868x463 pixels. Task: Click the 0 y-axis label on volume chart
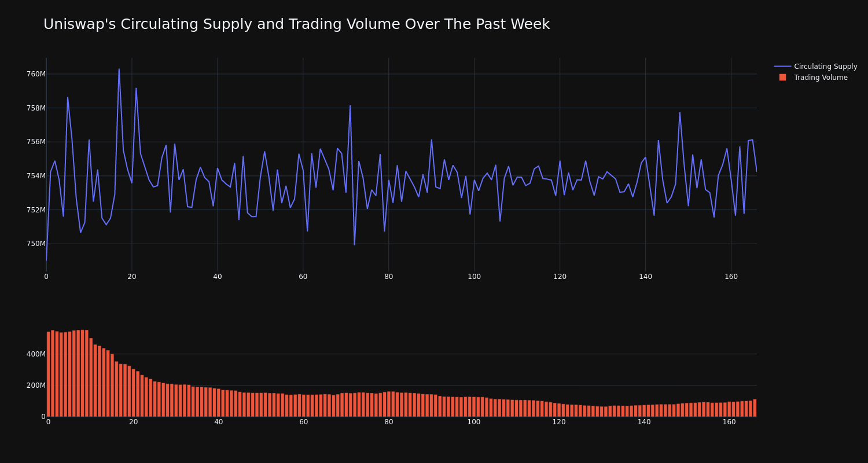[43, 417]
